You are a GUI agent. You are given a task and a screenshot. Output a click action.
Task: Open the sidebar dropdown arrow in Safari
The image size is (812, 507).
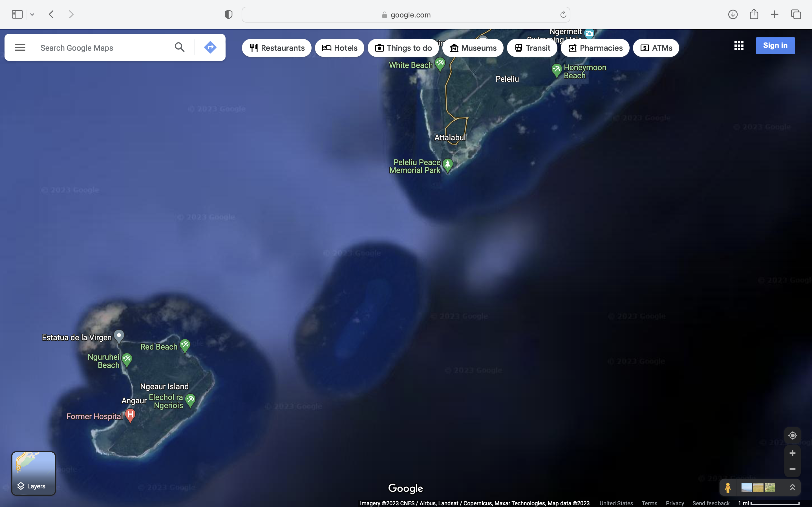pos(32,14)
